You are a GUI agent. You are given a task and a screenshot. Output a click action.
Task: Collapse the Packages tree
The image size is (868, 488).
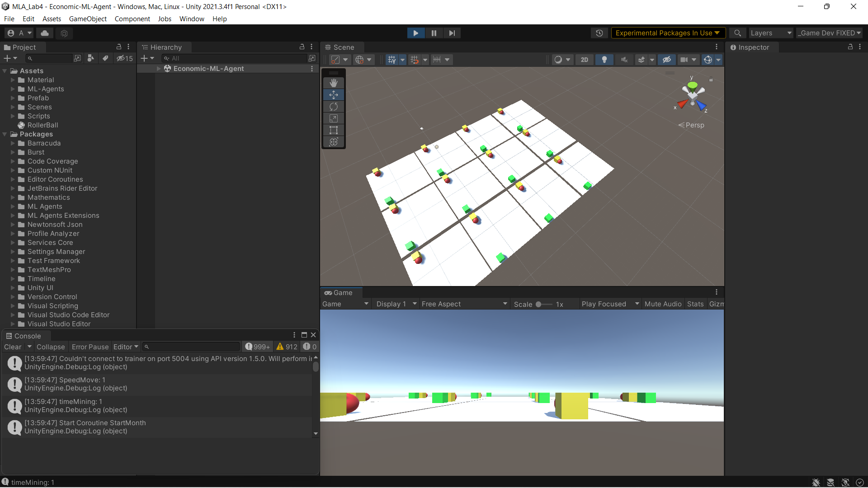click(x=5, y=134)
